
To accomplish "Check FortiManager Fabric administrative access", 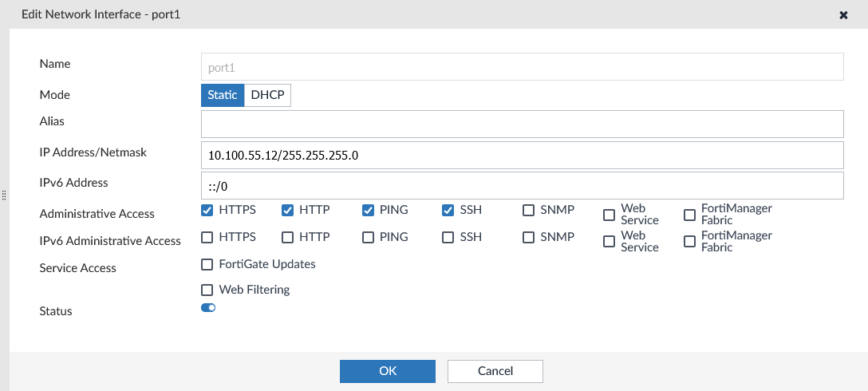I will click(689, 215).
